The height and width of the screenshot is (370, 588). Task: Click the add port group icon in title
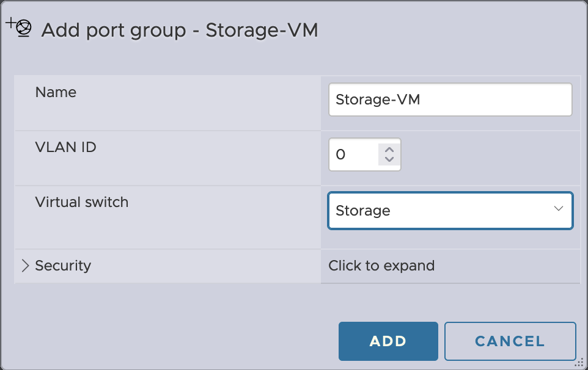pyautogui.click(x=19, y=27)
